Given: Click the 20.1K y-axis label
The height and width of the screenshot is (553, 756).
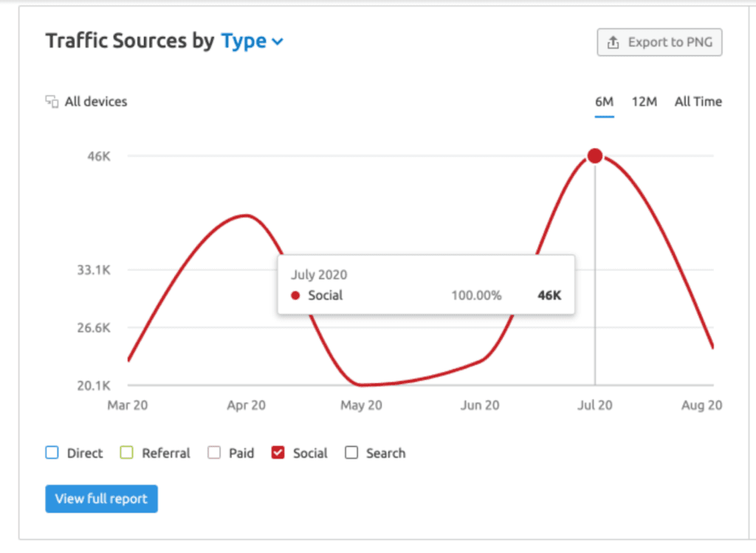Looking at the screenshot, I should click(94, 385).
